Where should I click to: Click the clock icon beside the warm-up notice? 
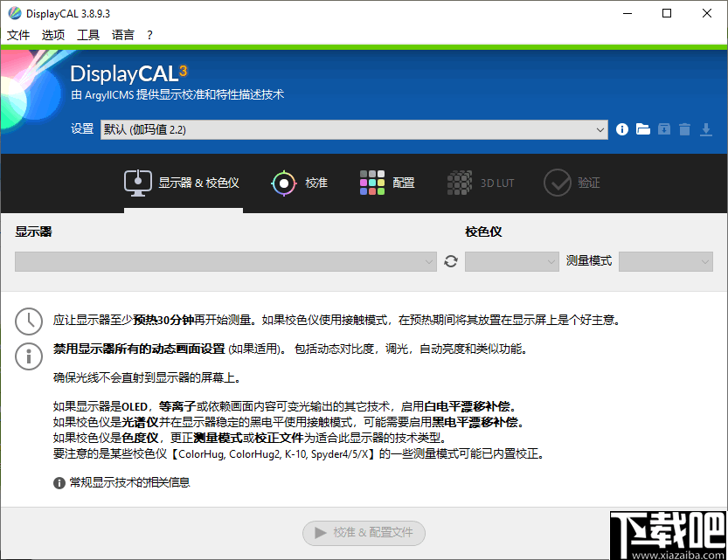29,321
